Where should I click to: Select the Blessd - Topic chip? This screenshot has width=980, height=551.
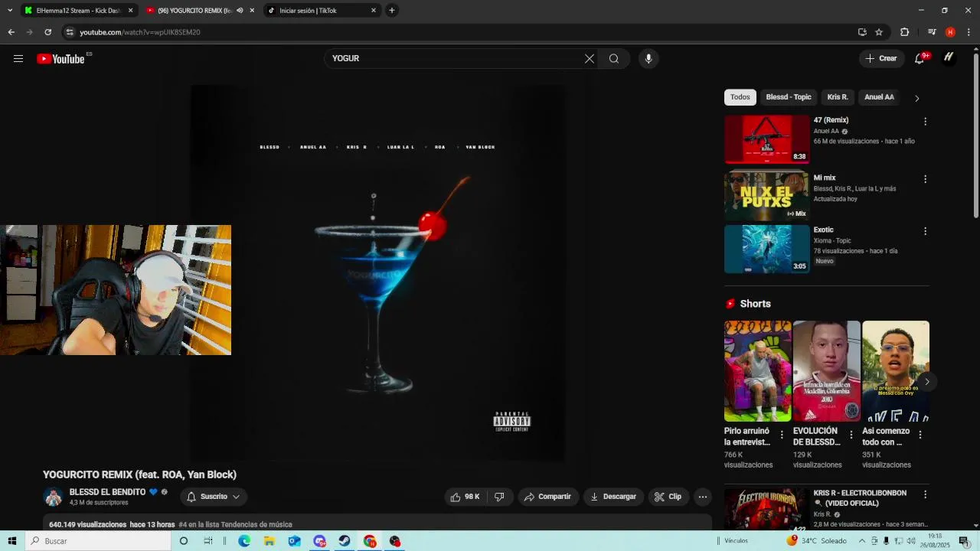pyautogui.click(x=788, y=97)
